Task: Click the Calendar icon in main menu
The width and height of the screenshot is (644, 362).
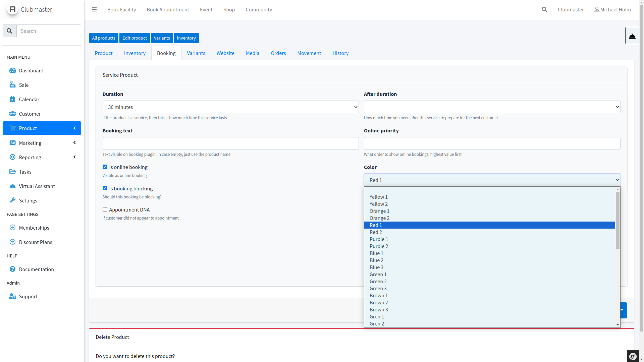Action: point(12,99)
